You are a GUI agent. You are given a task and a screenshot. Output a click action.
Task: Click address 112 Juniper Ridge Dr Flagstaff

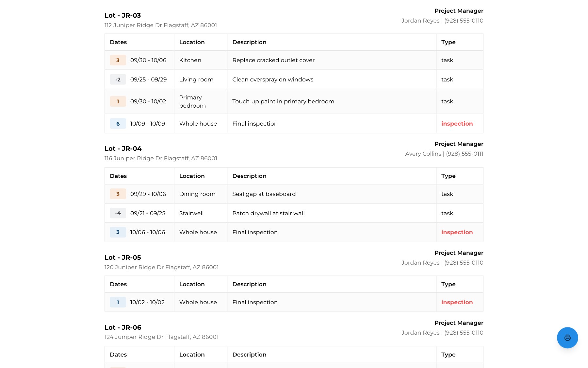pyautogui.click(x=161, y=25)
